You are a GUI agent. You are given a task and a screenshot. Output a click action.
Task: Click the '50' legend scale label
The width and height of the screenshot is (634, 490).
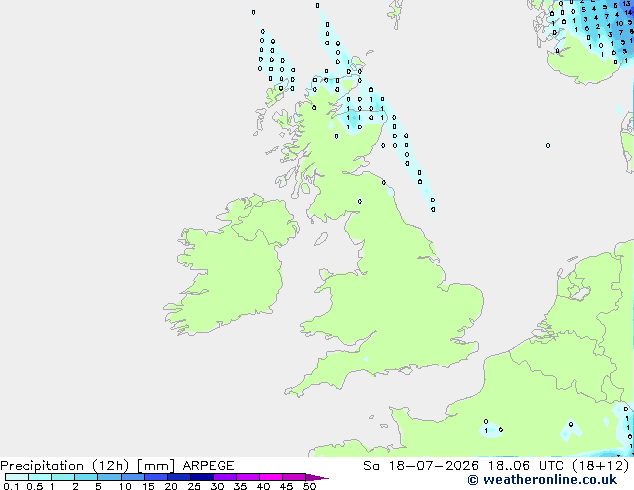pos(310,486)
